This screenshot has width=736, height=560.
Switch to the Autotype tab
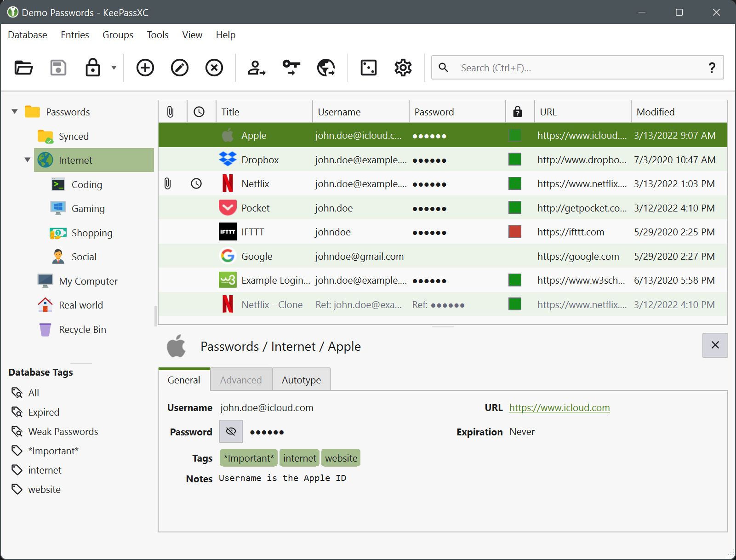click(301, 379)
